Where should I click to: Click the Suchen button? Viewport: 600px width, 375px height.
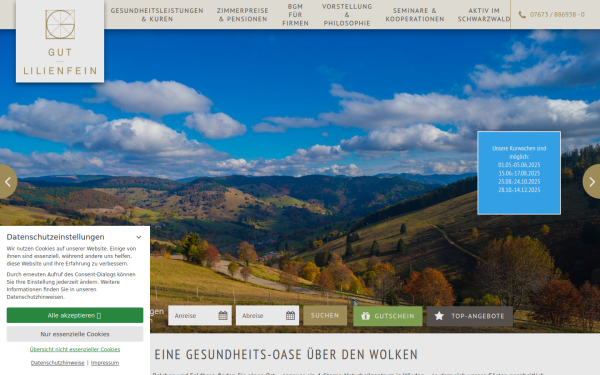pyautogui.click(x=325, y=315)
